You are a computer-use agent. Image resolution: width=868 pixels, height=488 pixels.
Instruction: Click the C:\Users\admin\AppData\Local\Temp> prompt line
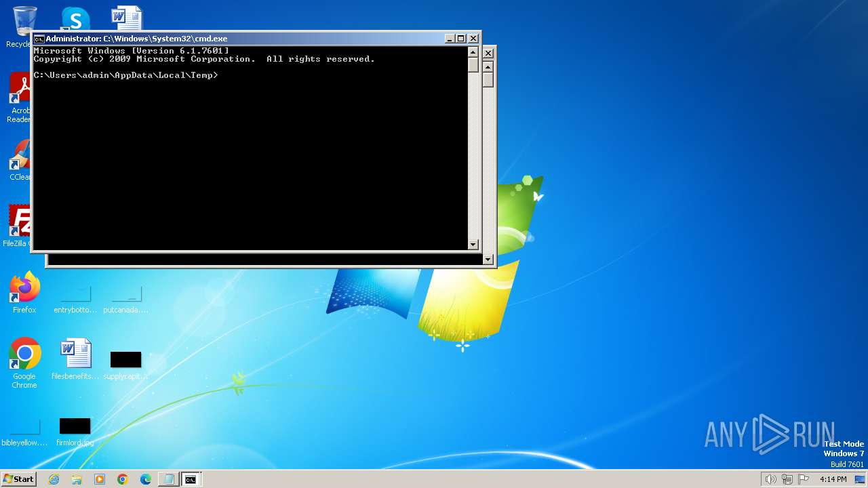pyautogui.click(x=126, y=75)
